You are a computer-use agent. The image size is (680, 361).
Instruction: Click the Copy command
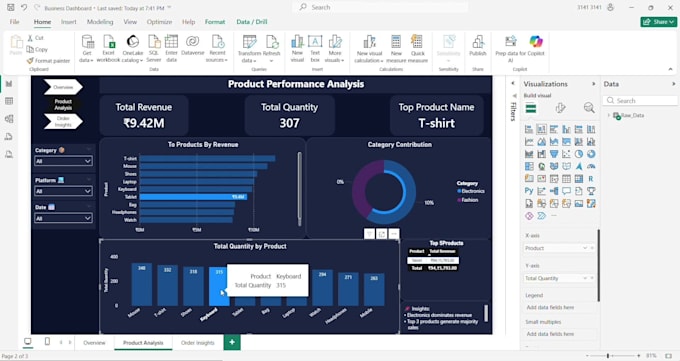pos(37,49)
